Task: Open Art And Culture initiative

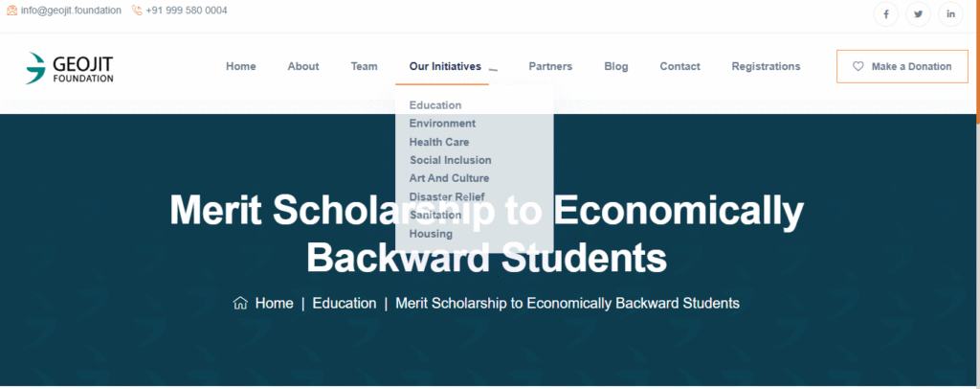Action: click(449, 178)
